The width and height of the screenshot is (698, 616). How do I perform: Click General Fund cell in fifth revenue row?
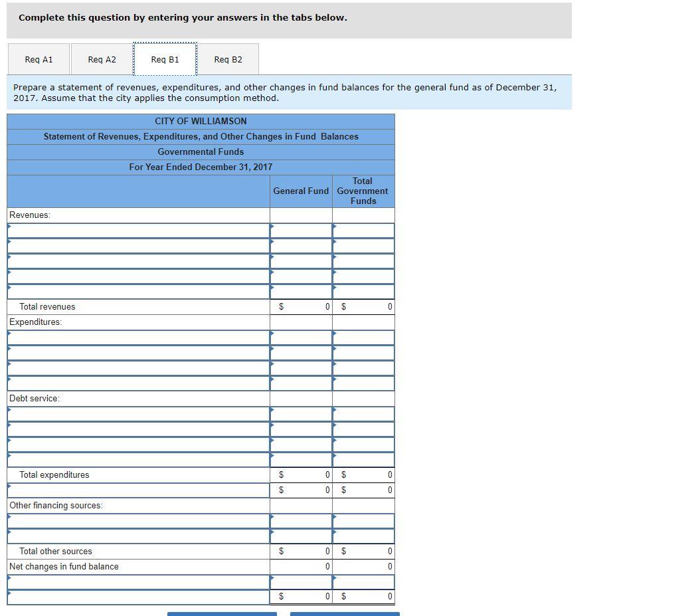click(x=302, y=292)
